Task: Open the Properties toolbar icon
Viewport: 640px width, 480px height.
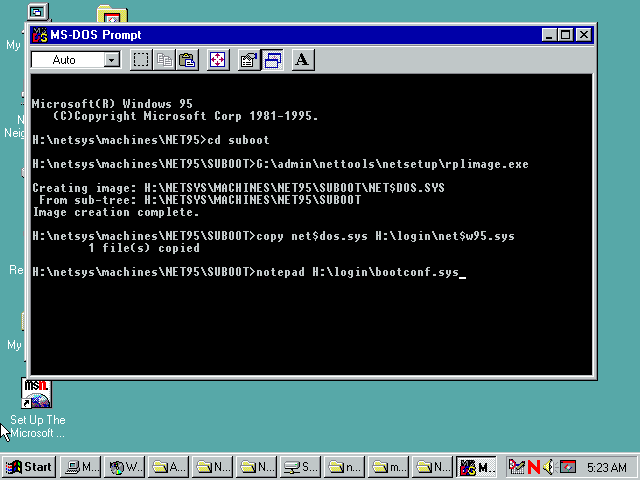Action: tap(249, 60)
